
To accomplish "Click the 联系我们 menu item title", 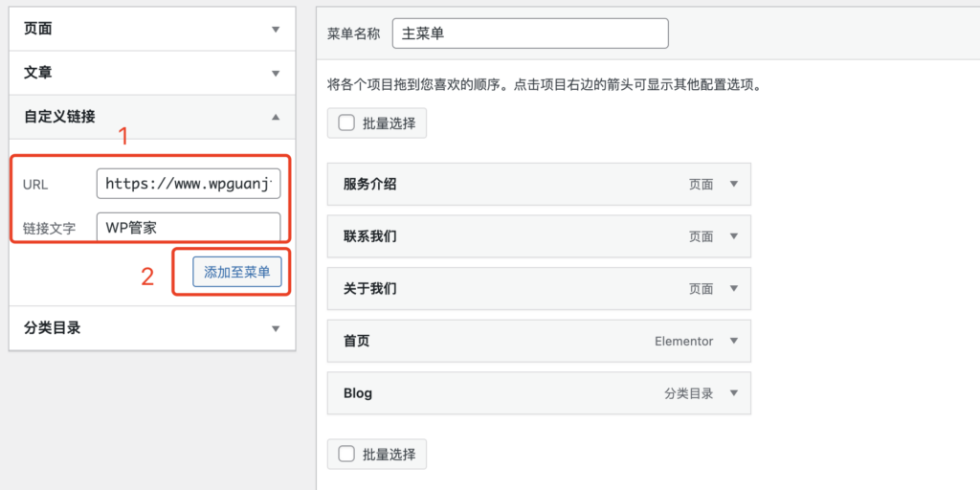I will pyautogui.click(x=369, y=236).
